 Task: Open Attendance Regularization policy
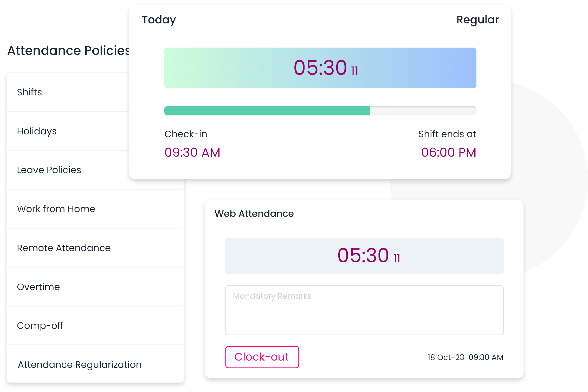point(95,364)
